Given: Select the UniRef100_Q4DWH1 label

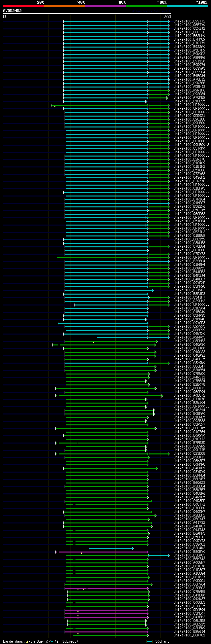Looking at the screenshot, I should 189,468.
